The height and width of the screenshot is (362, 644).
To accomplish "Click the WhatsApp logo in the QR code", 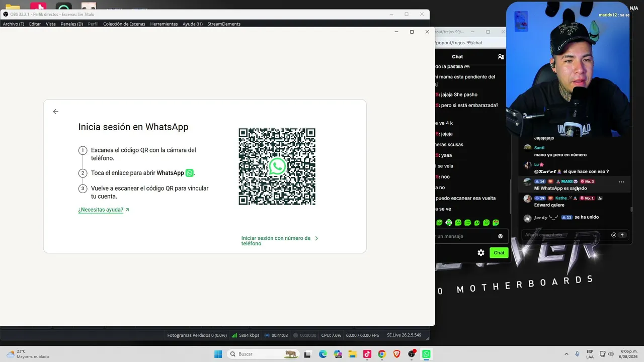I will pos(277,166).
